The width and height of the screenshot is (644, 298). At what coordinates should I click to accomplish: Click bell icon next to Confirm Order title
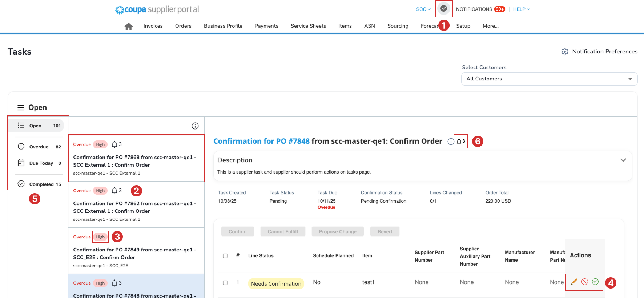[459, 142]
